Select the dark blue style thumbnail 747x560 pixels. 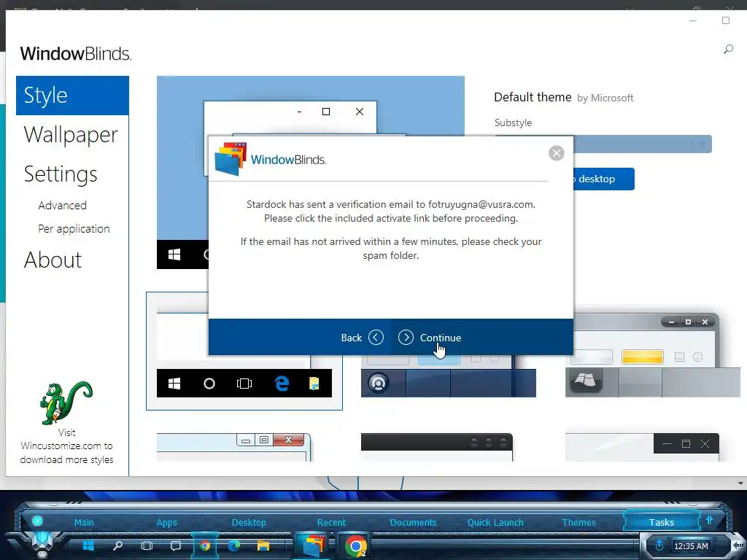(x=449, y=376)
